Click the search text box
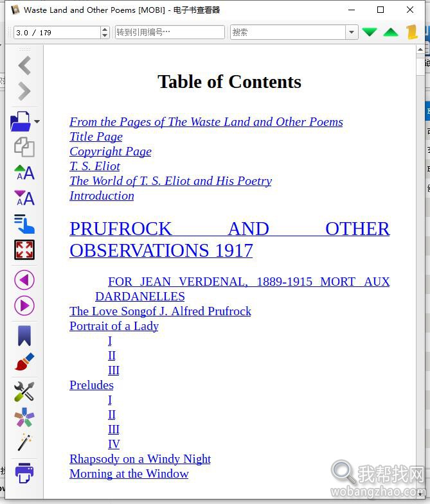Screen dimensions: 430x504 tap(288, 32)
